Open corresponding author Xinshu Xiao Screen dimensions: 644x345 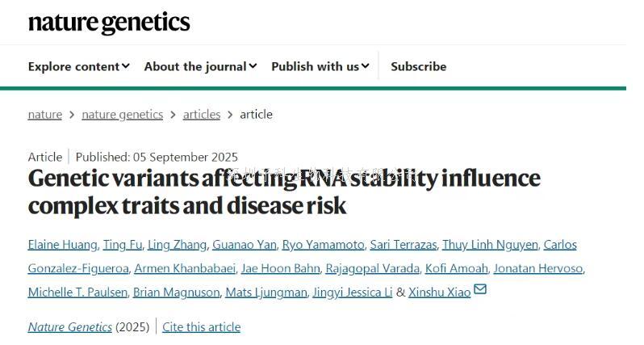[439, 292]
